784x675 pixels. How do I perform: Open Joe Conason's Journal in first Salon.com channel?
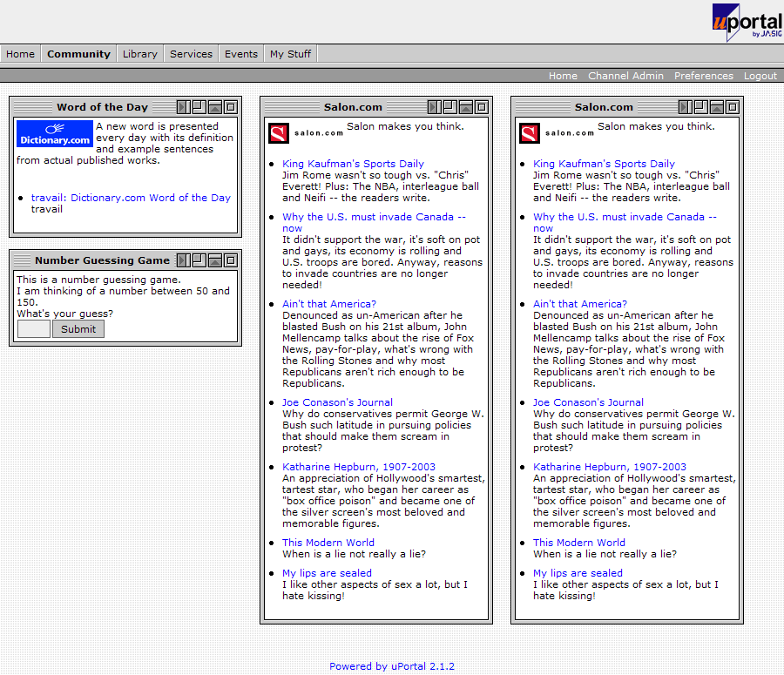337,402
